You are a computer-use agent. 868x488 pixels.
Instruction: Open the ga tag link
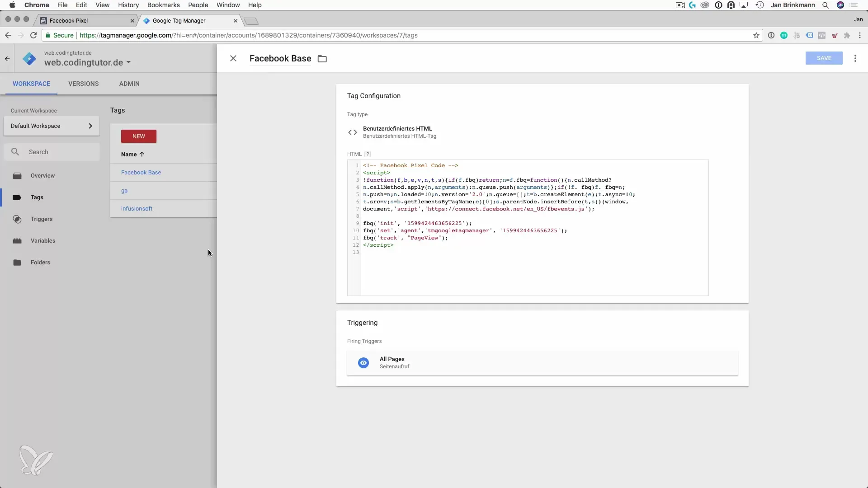pos(124,191)
